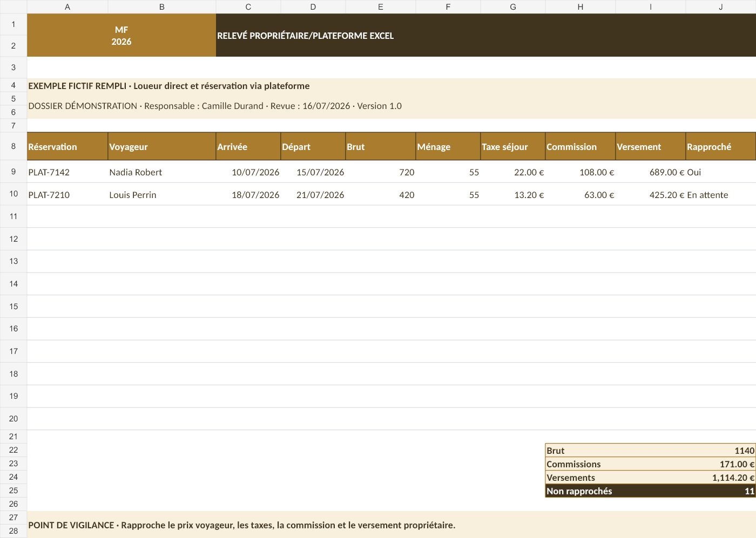Select column I header
Screen dimensions: 756x538
[651, 7]
